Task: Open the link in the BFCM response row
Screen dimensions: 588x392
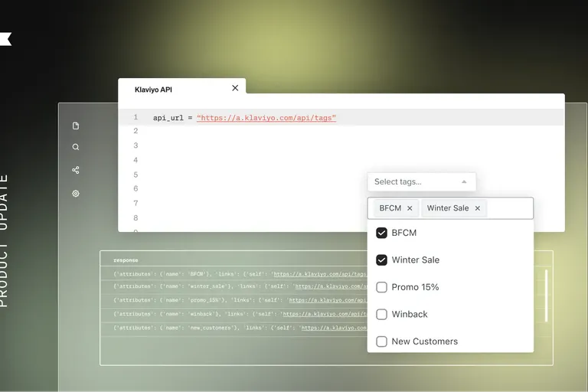Action: click(x=320, y=274)
